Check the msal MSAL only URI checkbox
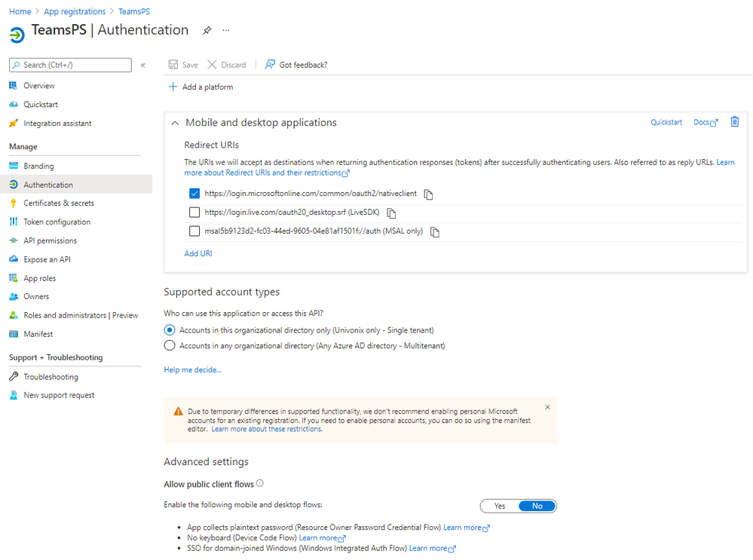The image size is (753, 560). click(x=194, y=231)
